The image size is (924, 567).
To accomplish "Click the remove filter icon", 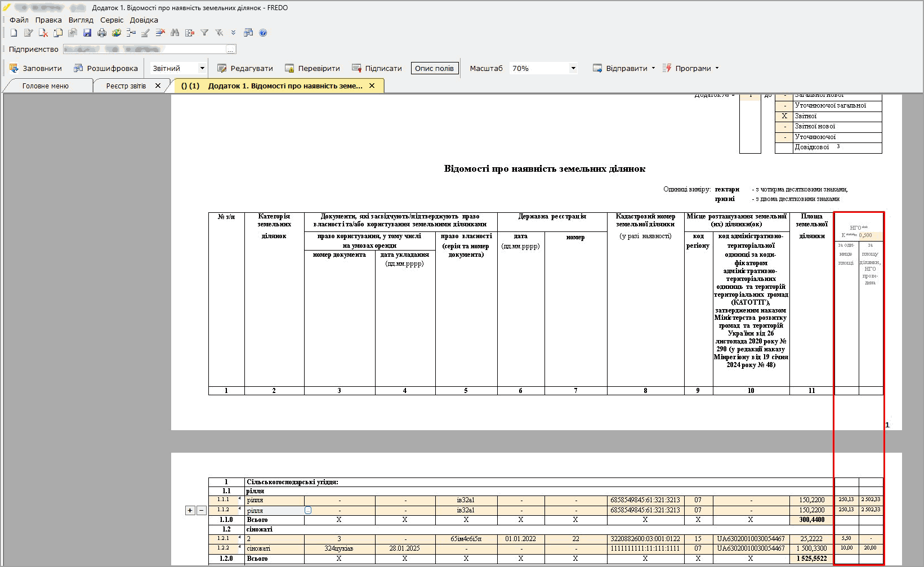I will pyautogui.click(x=219, y=33).
